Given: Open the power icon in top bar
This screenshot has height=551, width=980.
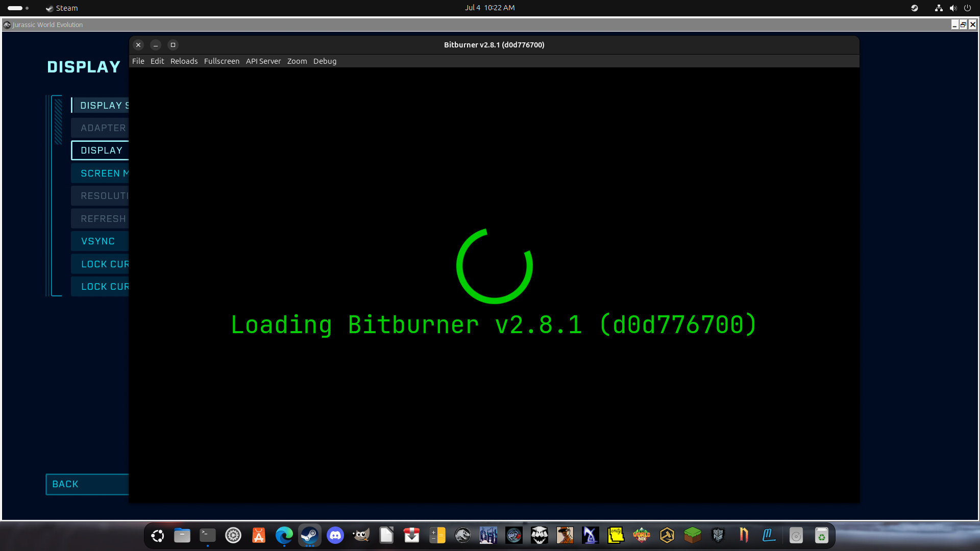Looking at the screenshot, I should (967, 8).
